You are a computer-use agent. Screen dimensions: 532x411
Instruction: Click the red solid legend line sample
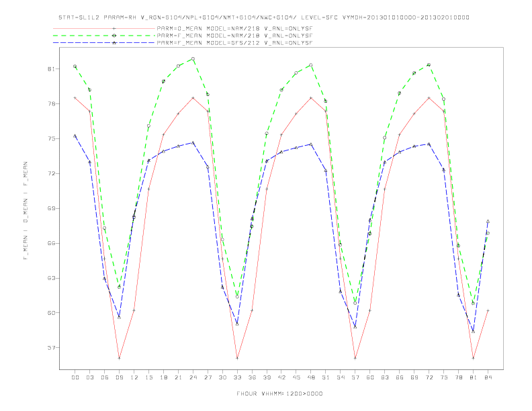[x=104, y=28]
